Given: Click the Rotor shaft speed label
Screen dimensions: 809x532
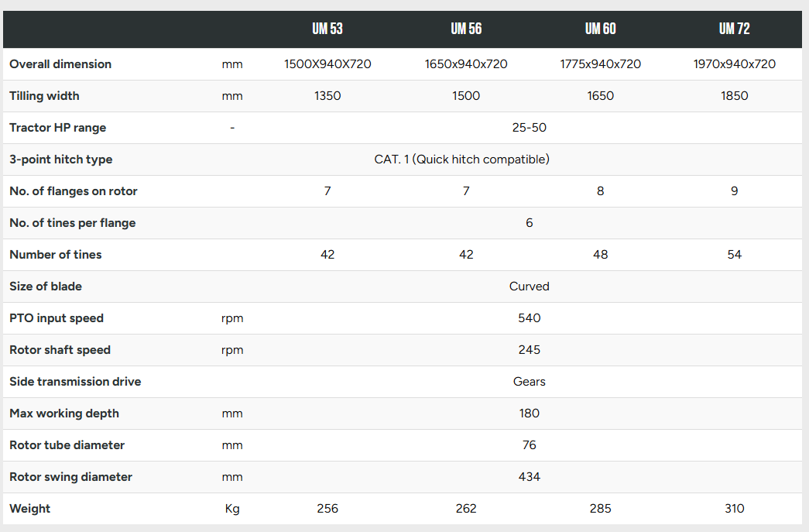Looking at the screenshot, I should tap(60, 350).
